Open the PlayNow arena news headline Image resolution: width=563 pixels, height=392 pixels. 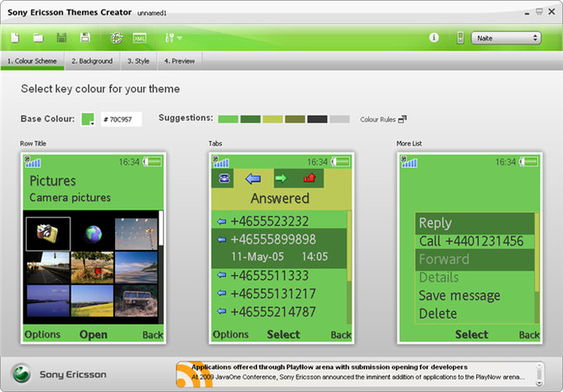click(330, 367)
